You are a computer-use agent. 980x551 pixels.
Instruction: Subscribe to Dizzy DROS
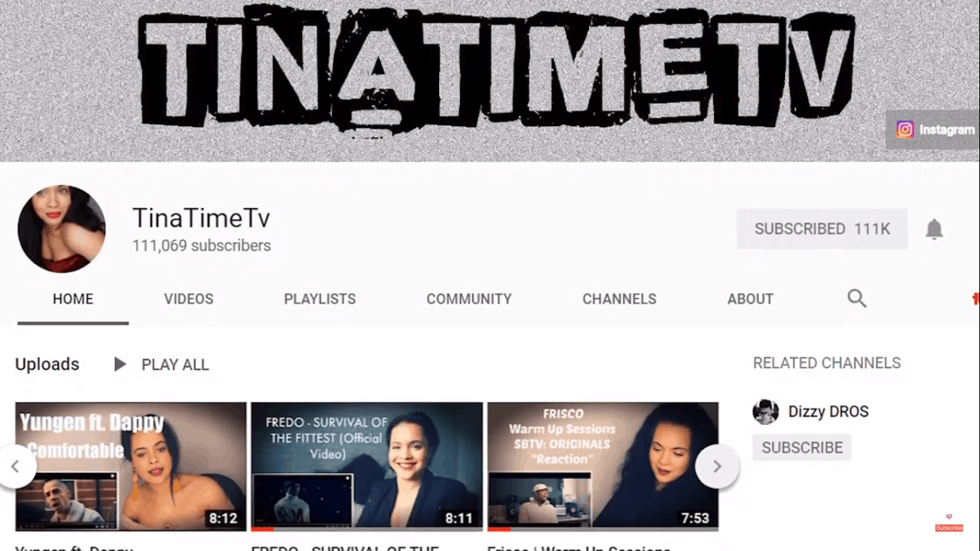[802, 448]
